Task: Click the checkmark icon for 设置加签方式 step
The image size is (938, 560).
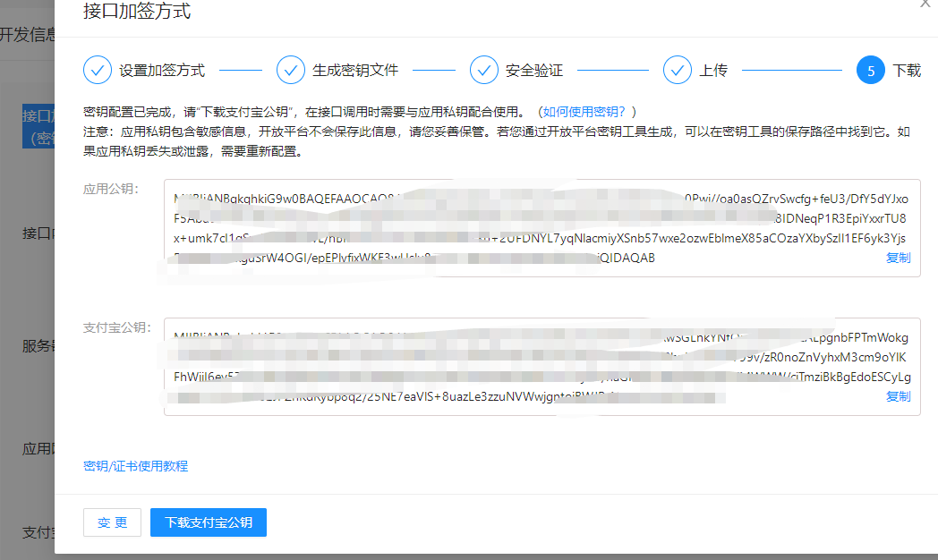Action: pos(97,70)
